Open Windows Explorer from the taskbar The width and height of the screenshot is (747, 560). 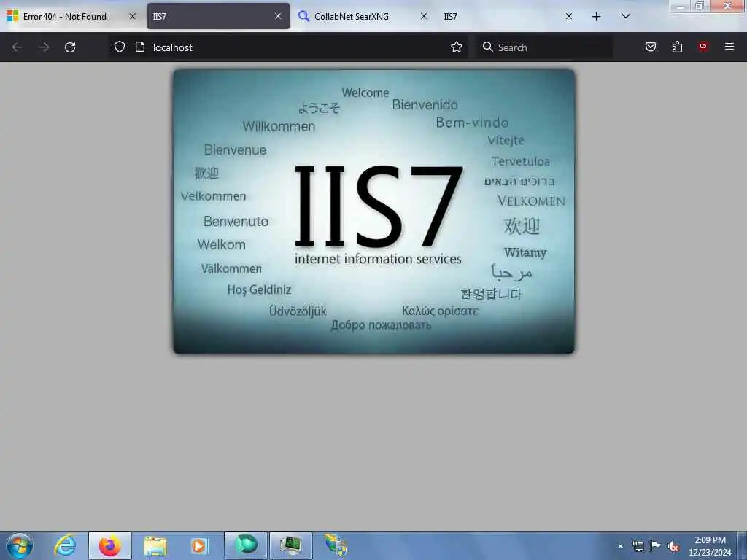pyautogui.click(x=155, y=545)
